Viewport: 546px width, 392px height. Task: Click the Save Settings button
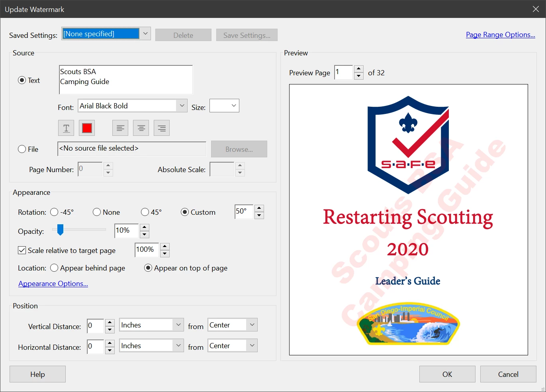point(247,35)
